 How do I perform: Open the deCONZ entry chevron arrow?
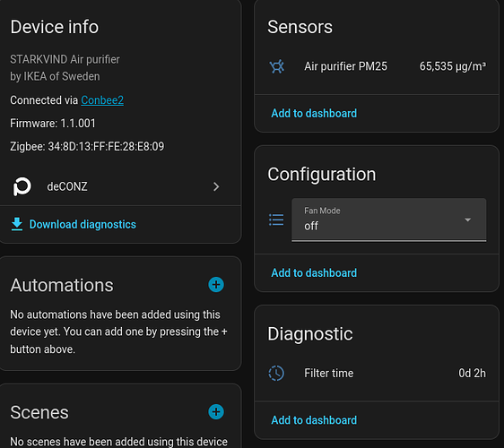click(216, 186)
